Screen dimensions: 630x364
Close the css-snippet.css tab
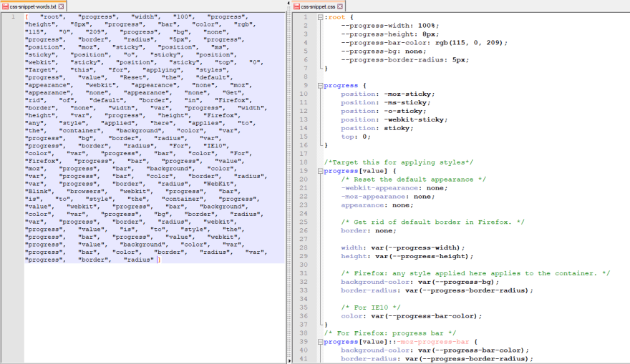(x=340, y=6)
